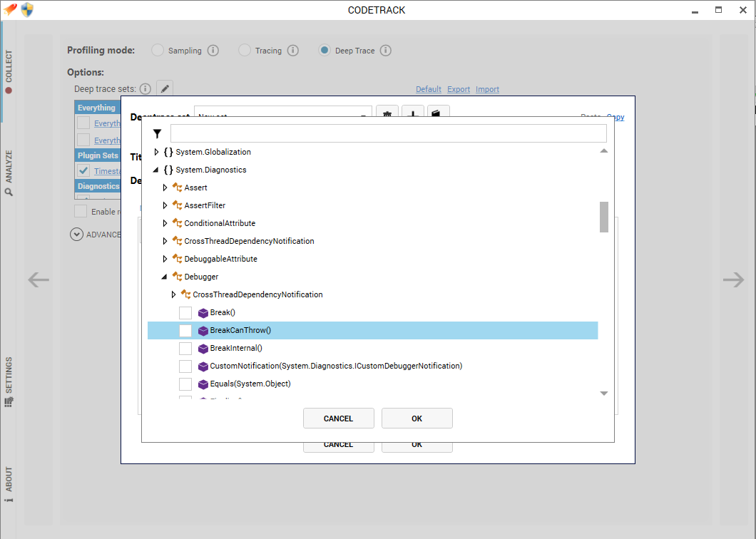Viewport: 756px width, 539px height.
Task: Select the Deep Trace radio button
Action: click(x=325, y=50)
